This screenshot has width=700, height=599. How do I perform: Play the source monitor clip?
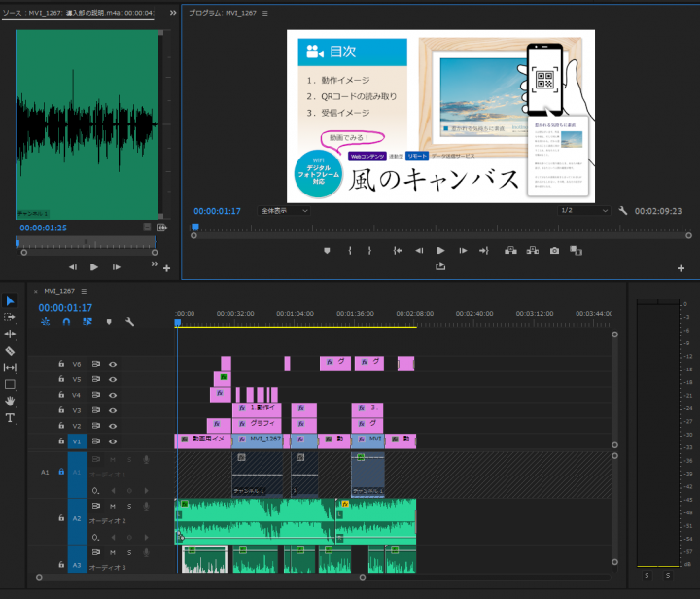pyautogui.click(x=93, y=267)
